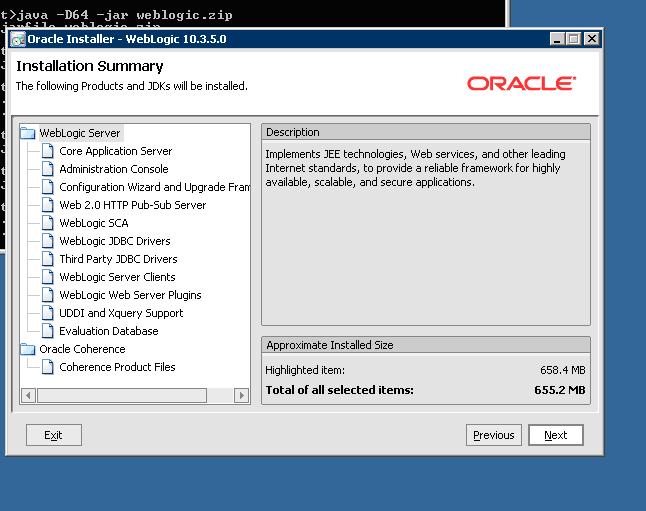Click the 658.4 MB highlighted item value
646x511 pixels.
[562, 370]
